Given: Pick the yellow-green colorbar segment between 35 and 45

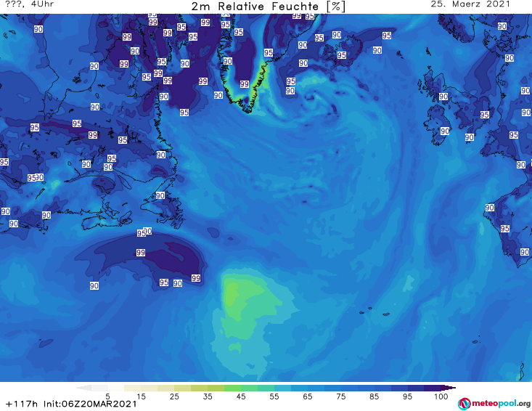Looking at the screenshot, I should click(224, 388).
